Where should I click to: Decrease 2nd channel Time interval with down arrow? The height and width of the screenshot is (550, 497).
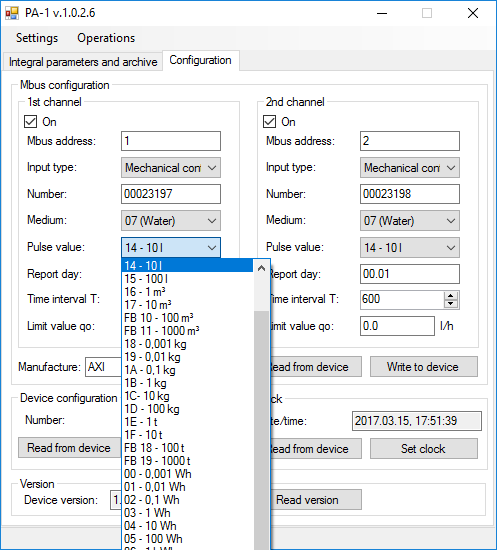point(451,304)
